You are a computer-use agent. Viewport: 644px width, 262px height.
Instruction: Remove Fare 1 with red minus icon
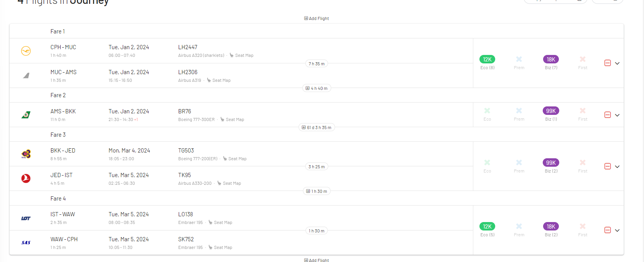608,63
